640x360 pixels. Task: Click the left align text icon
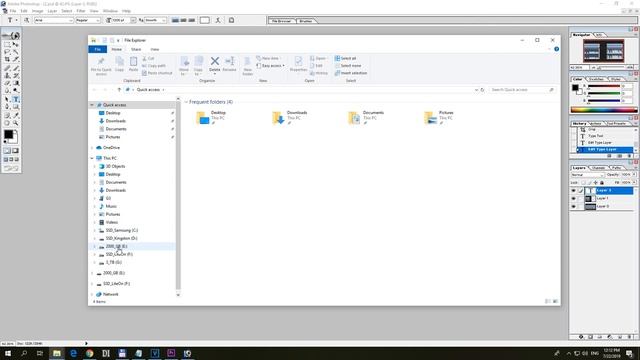pos(175,20)
